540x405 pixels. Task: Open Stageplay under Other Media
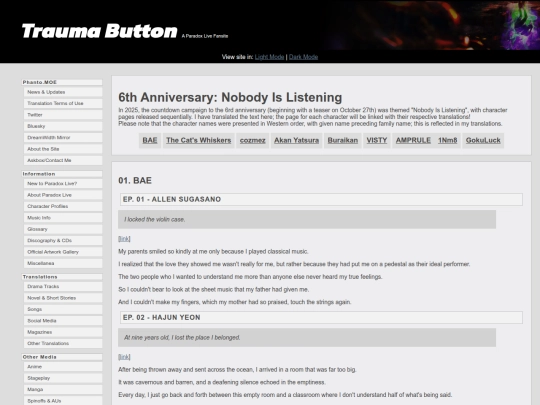63,378
